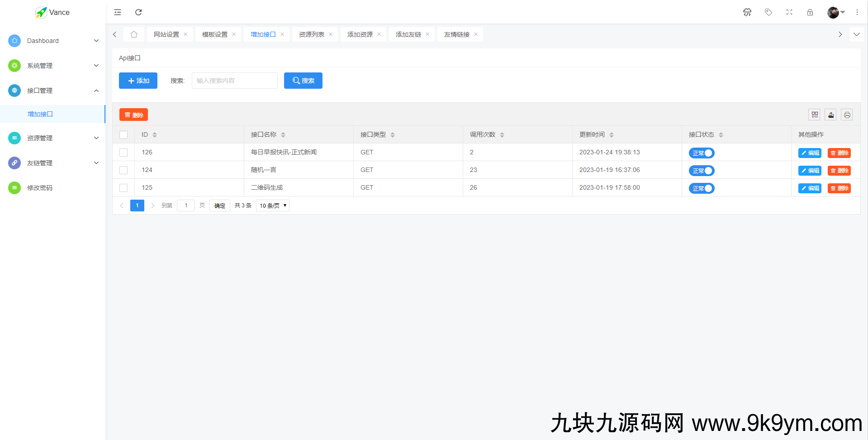Open the home tab icon
868x440 pixels.
coord(134,34)
